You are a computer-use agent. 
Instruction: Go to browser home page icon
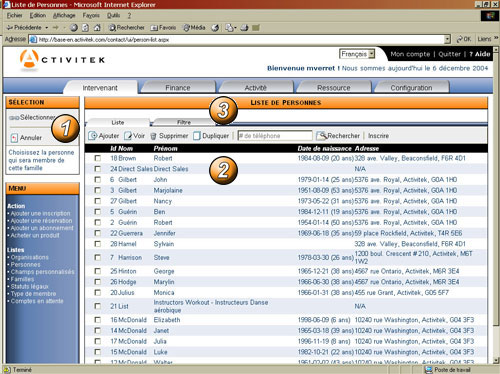97,28
